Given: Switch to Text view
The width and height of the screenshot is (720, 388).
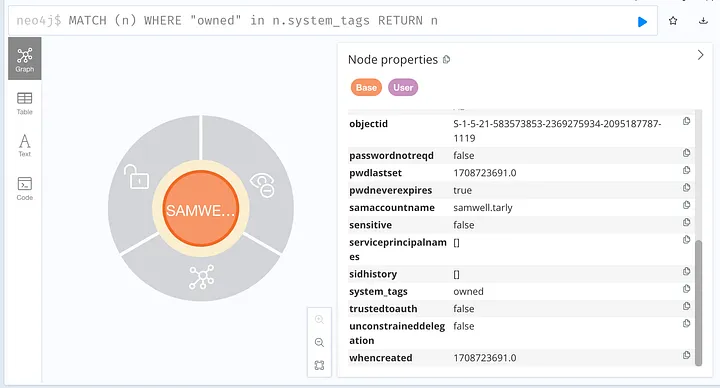Looking at the screenshot, I should pyautogui.click(x=24, y=145).
